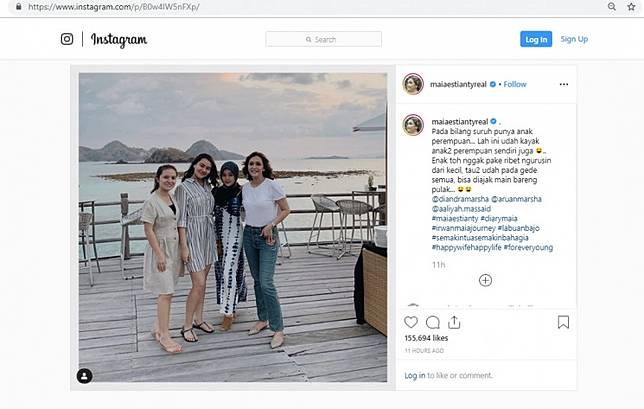The image size is (644, 409).
Task: Click the Instagram camera logo icon
Action: tap(67, 39)
